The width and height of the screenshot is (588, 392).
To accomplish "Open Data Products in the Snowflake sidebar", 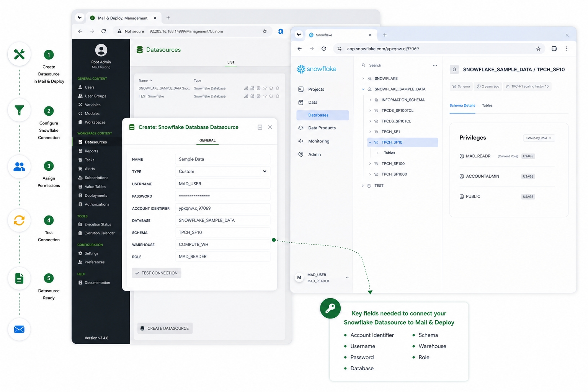I will 322,128.
